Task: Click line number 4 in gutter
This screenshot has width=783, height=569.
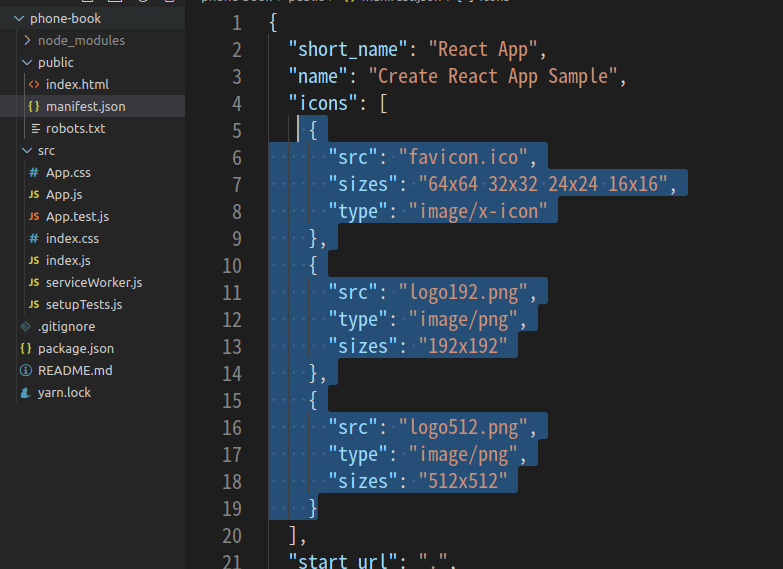Action: tap(237, 104)
